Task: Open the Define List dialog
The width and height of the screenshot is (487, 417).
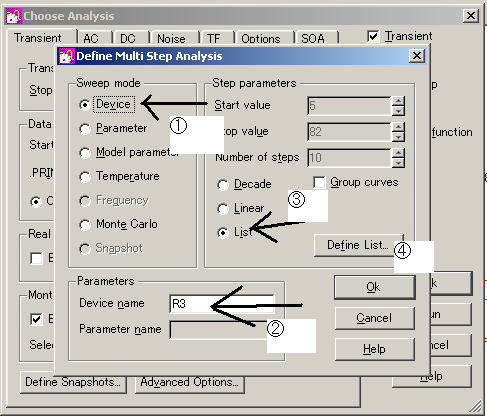Action: coord(358,245)
